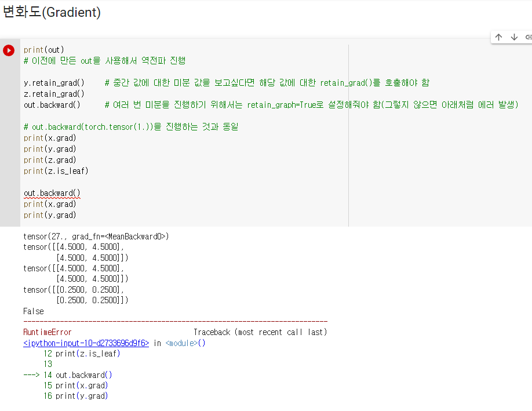The height and width of the screenshot is (411, 532).
Task: Click print(z.is_leaf) line in code cell
Action: point(56,171)
